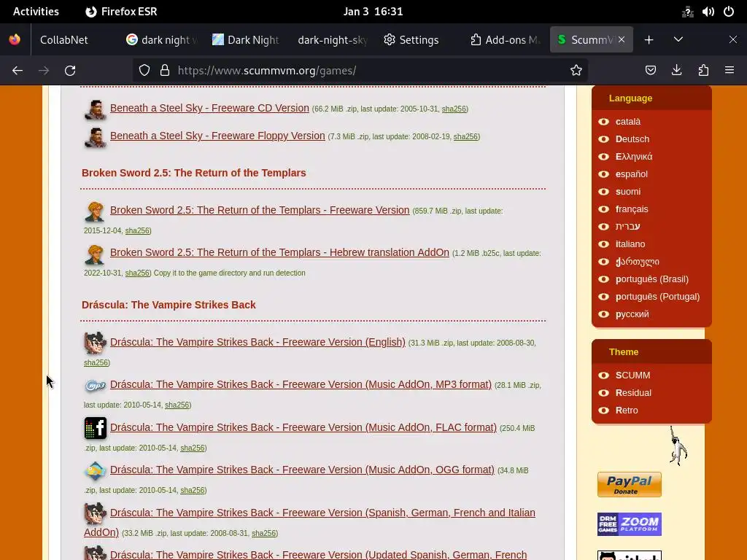Screen dimensions: 747x560
Task: Donate via the PayPal button
Action: point(630,484)
